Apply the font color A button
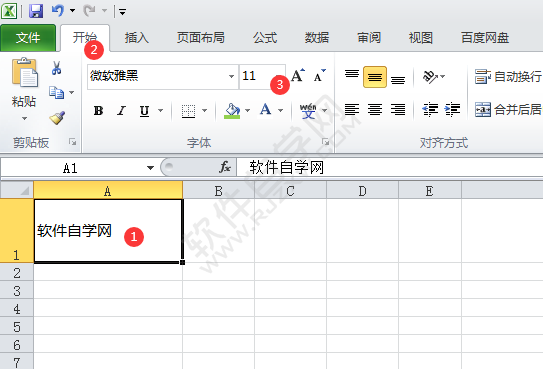 click(x=266, y=110)
